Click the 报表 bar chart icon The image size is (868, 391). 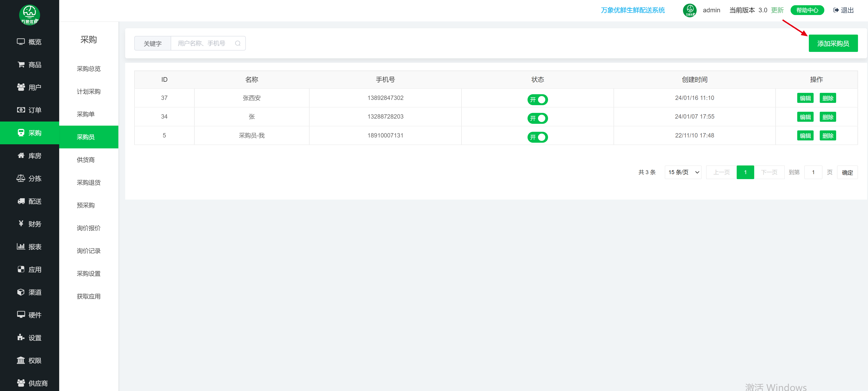tap(21, 246)
